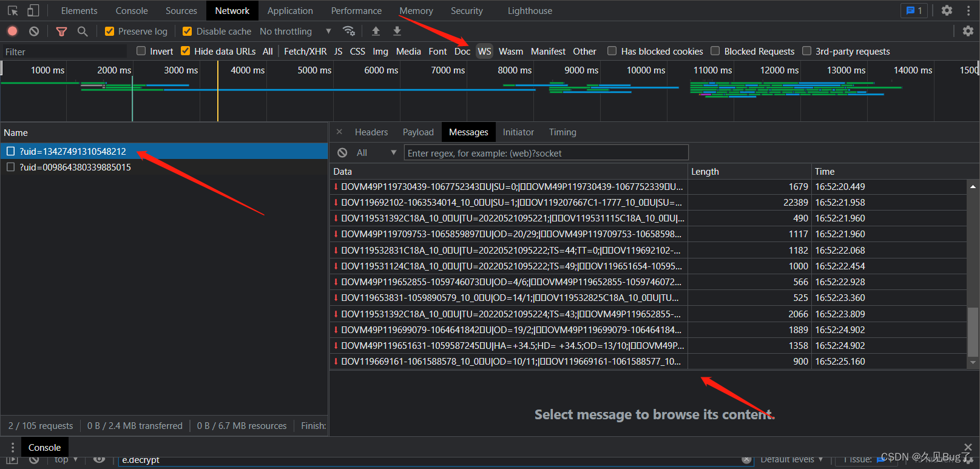
Task: Select request ?uid=009864380339885015
Action: 164,167
